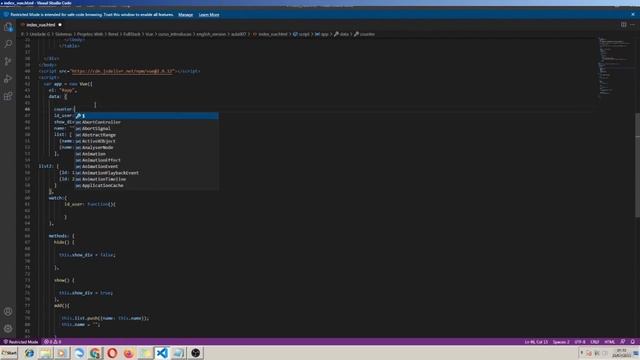Screen dimensions: 640x360
Task: Click the 'methods: {' line in code
Action: pyautogui.click(x=62, y=236)
